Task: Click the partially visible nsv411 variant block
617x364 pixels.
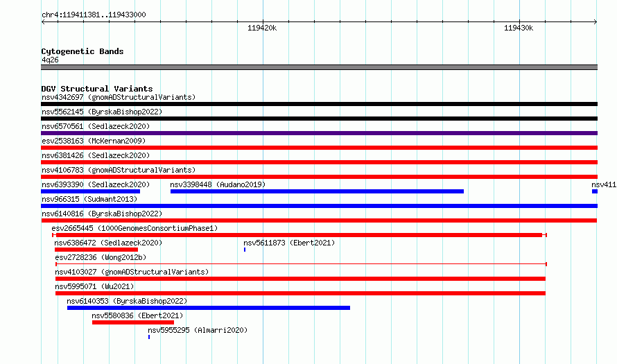Action: [x=595, y=191]
